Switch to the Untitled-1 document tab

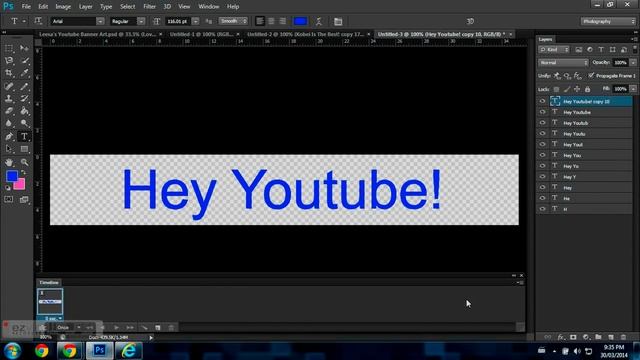pyautogui.click(x=201, y=34)
